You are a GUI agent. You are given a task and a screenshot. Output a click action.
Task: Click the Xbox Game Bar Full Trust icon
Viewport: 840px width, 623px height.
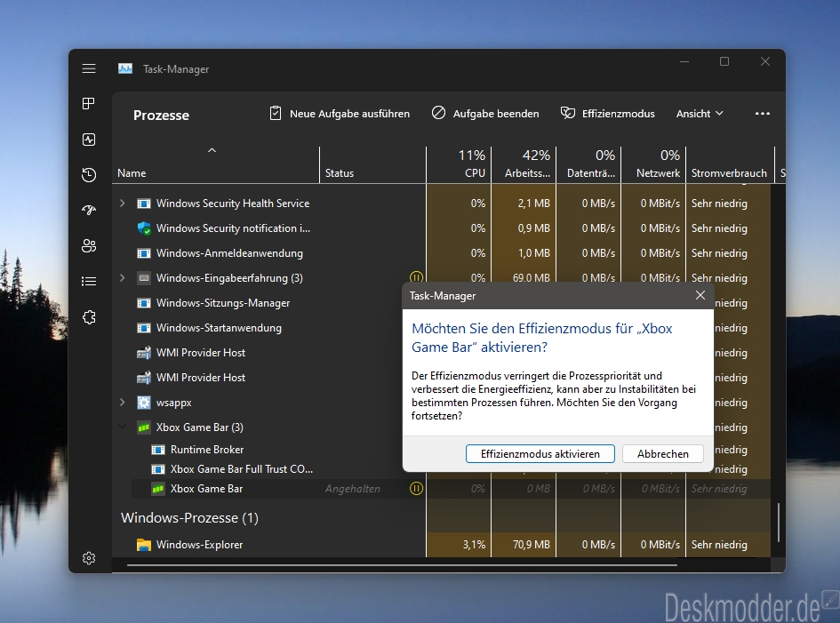[158, 469]
